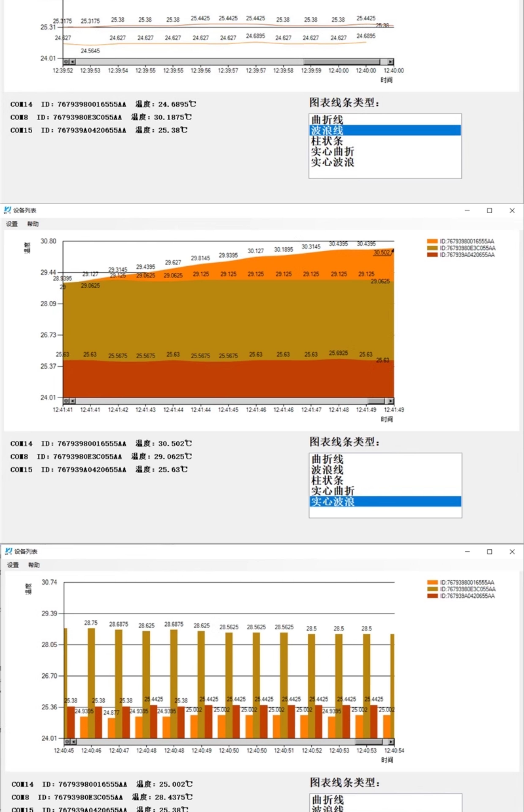Click the zoom reset icon on bar chart scrollbar

(x=67, y=742)
